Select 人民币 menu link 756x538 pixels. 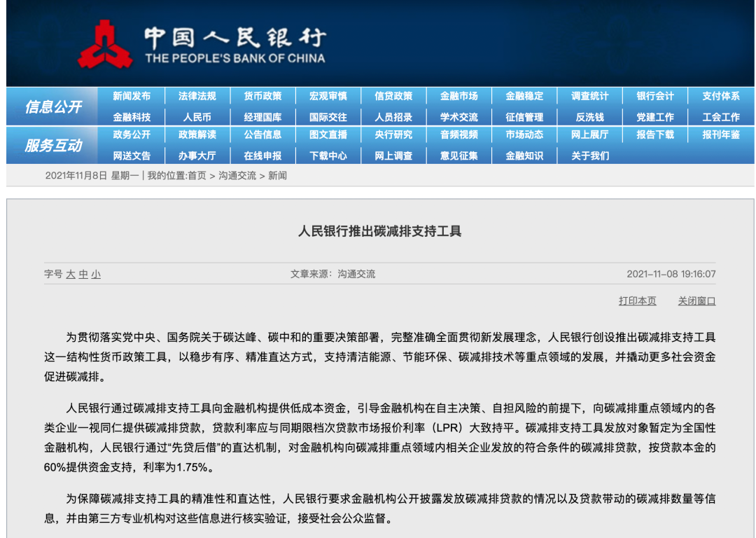[197, 117]
